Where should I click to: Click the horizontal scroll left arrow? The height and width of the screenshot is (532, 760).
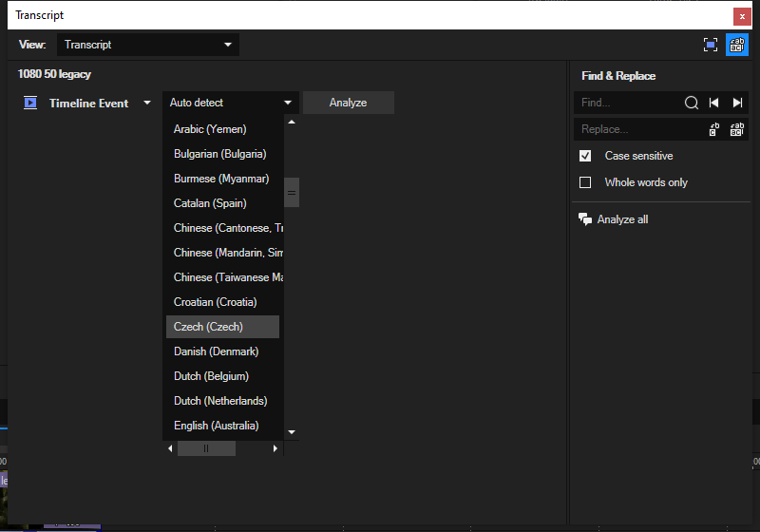point(170,448)
